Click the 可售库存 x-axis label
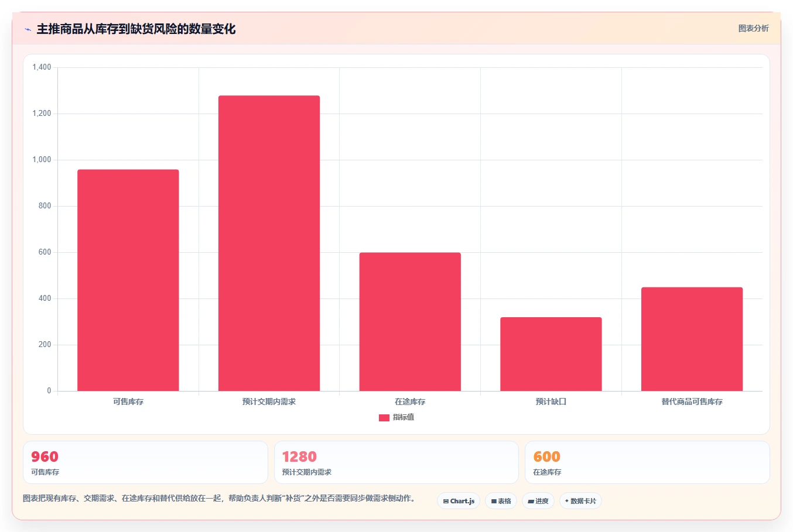This screenshot has height=532, width=793. pyautogui.click(x=128, y=401)
